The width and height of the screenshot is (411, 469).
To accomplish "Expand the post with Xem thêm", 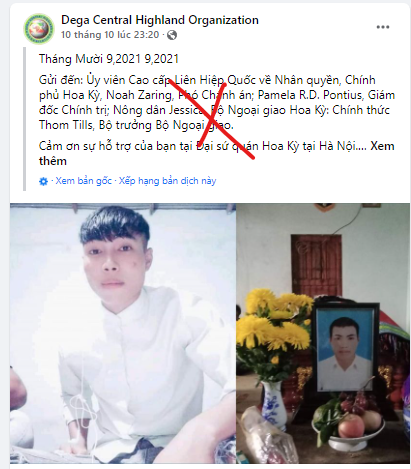I will pyautogui.click(x=217, y=153).
